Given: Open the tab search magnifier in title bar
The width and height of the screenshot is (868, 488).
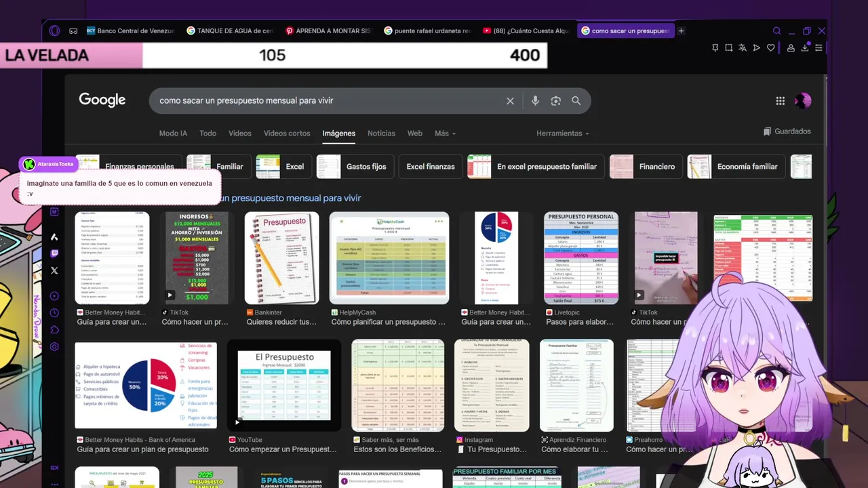Looking at the screenshot, I should [x=777, y=30].
